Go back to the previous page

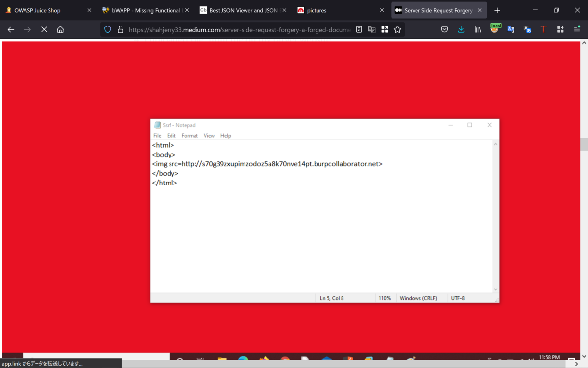coord(11,30)
